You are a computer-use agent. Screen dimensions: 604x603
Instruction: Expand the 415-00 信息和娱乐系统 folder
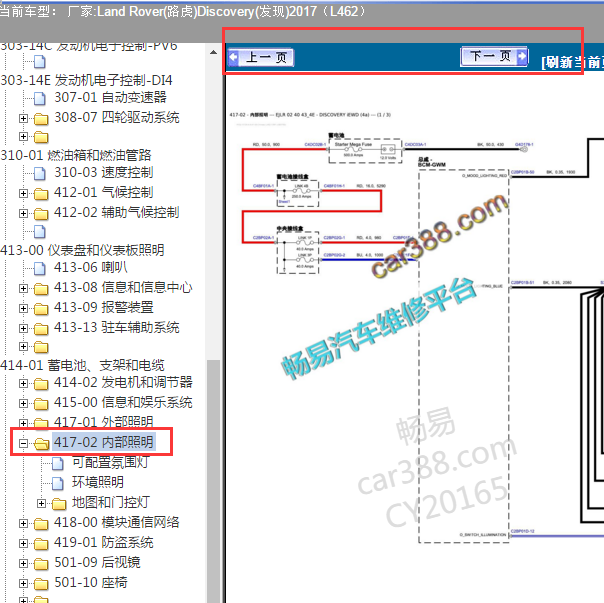23,403
